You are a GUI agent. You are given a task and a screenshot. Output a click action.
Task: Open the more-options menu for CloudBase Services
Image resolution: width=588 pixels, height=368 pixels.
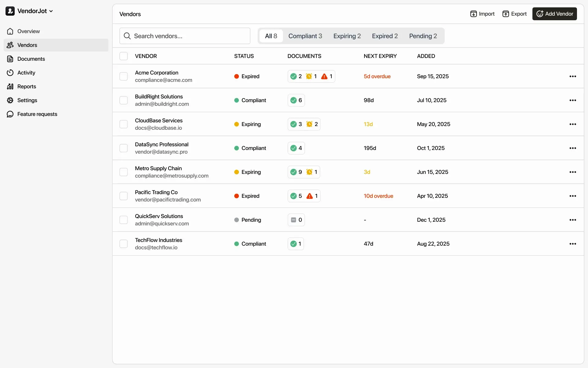[573, 124]
